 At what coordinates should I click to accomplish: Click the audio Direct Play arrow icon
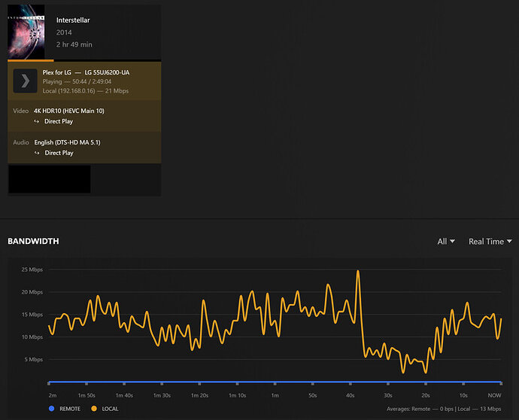(x=37, y=153)
